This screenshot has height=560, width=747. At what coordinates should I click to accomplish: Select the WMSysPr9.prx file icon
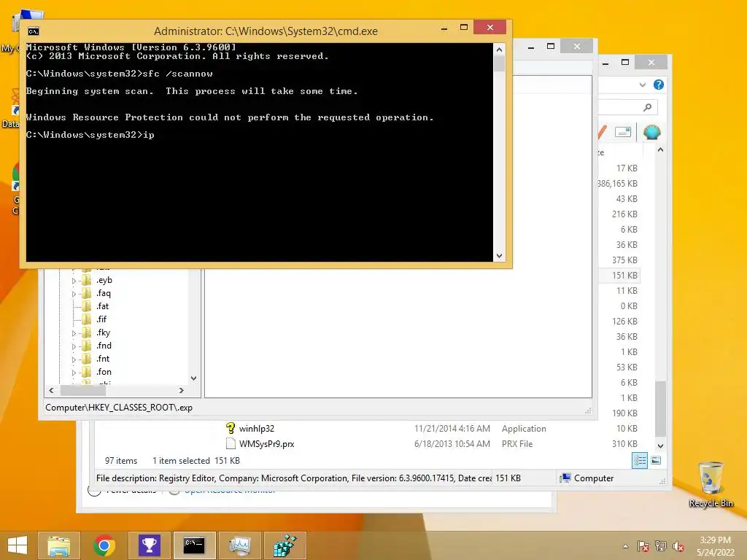[231, 443]
